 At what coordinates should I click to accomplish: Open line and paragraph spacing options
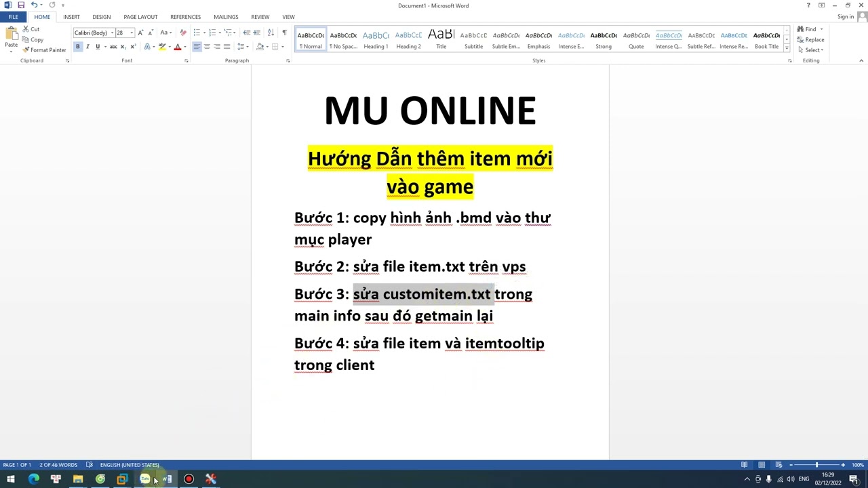(x=242, y=47)
